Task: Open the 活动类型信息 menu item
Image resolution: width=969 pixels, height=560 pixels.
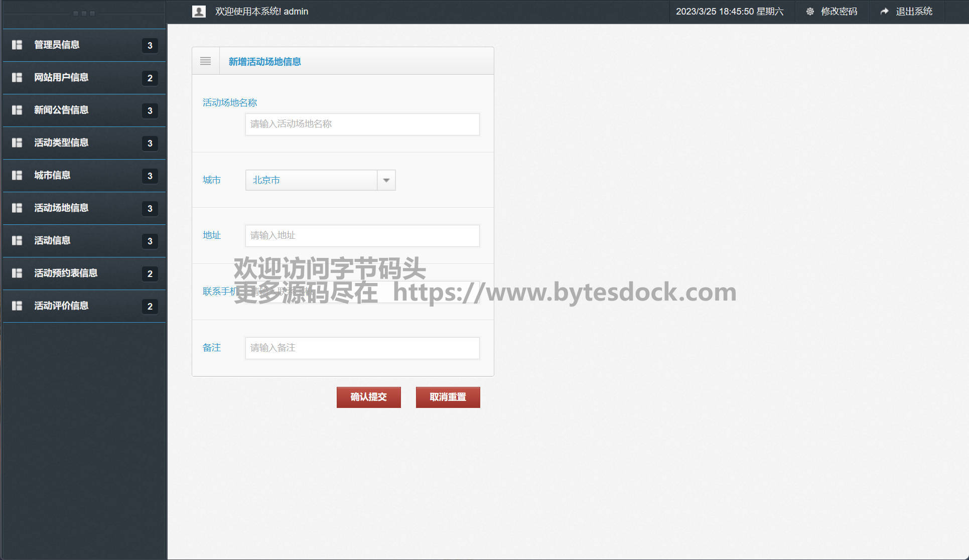Action: click(x=61, y=143)
